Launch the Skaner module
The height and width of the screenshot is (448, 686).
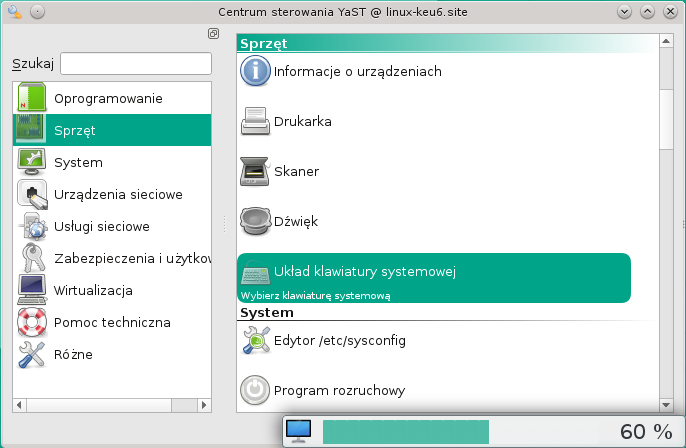[296, 172]
